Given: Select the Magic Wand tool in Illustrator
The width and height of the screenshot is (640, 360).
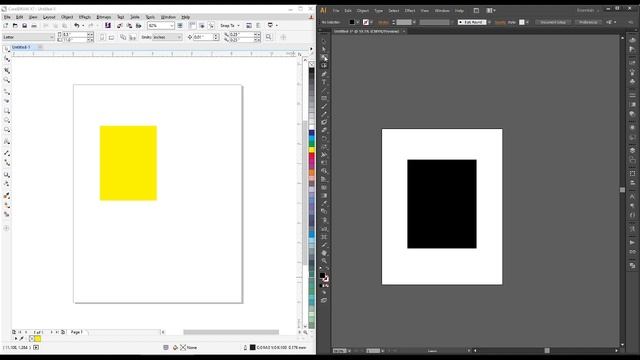Looking at the screenshot, I should pyautogui.click(x=324, y=58).
